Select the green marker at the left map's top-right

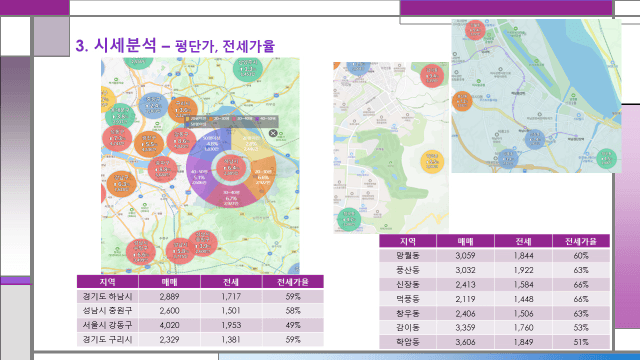click(x=248, y=68)
